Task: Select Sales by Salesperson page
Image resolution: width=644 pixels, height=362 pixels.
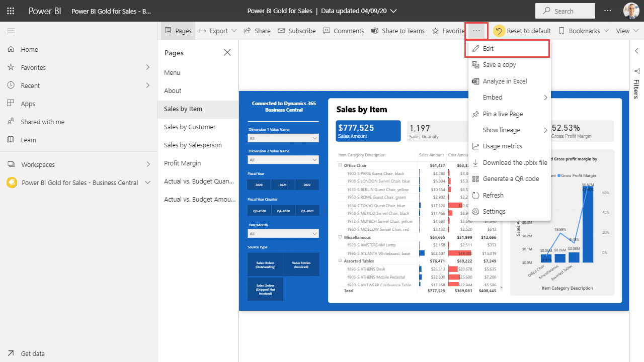Action: 198,145
